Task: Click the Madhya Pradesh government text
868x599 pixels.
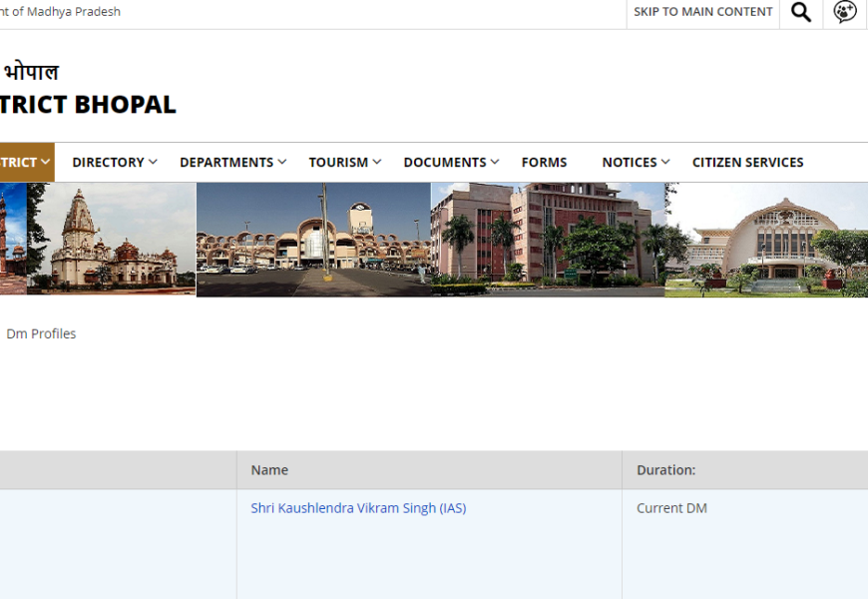Action: pos(60,12)
